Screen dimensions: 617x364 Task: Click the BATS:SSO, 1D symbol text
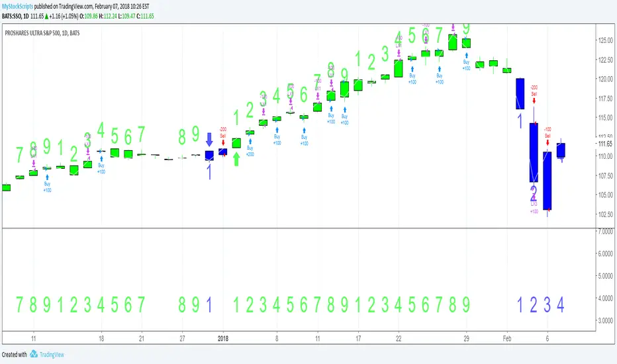tap(15, 16)
